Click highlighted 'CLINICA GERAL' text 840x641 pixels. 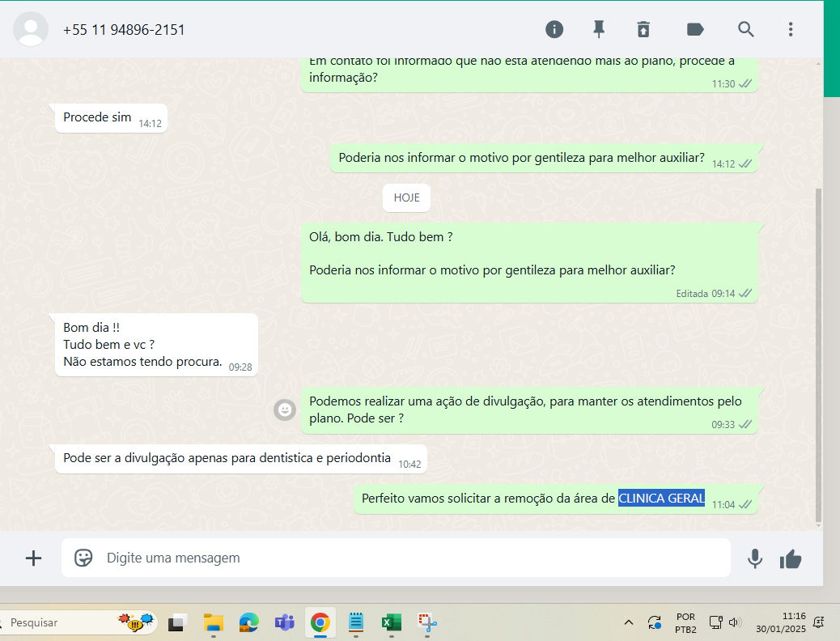pos(662,499)
